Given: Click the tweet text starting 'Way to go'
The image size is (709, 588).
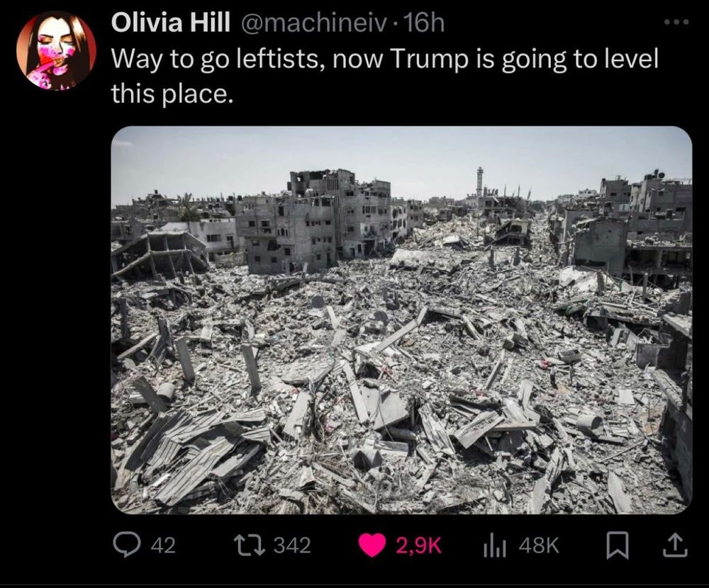Looking at the screenshot, I should [385, 76].
